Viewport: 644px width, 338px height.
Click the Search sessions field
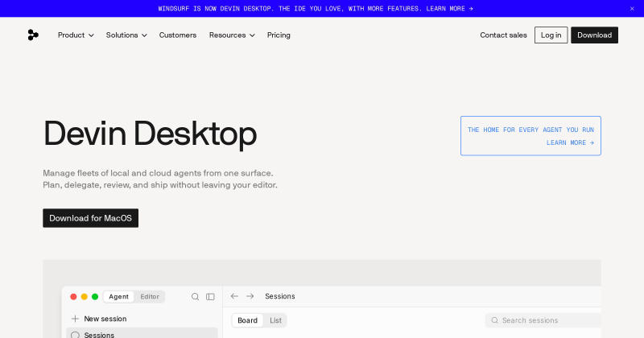click(x=543, y=320)
